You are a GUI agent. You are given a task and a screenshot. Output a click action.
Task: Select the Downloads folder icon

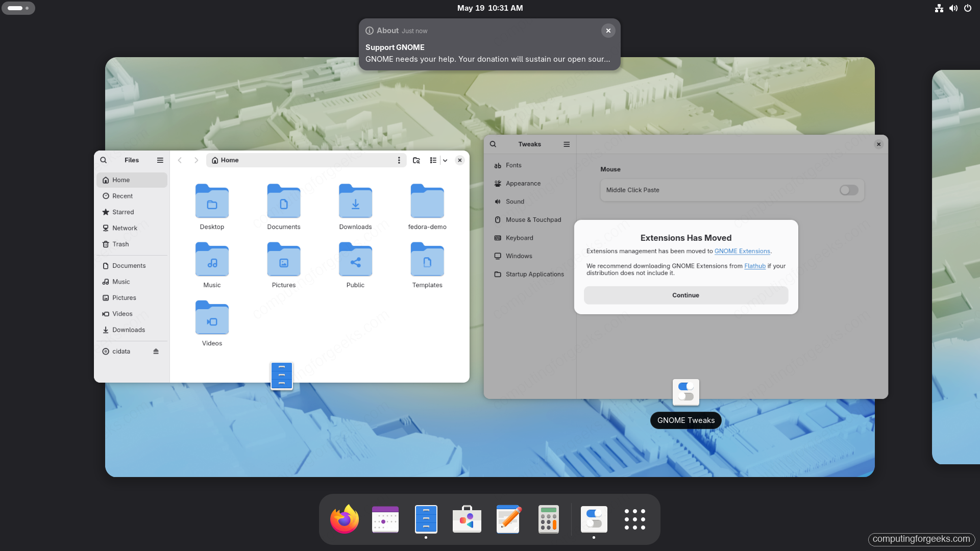coord(356,201)
